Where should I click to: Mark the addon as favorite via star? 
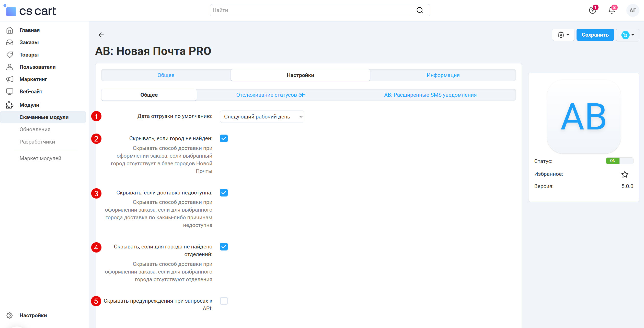pyautogui.click(x=625, y=174)
